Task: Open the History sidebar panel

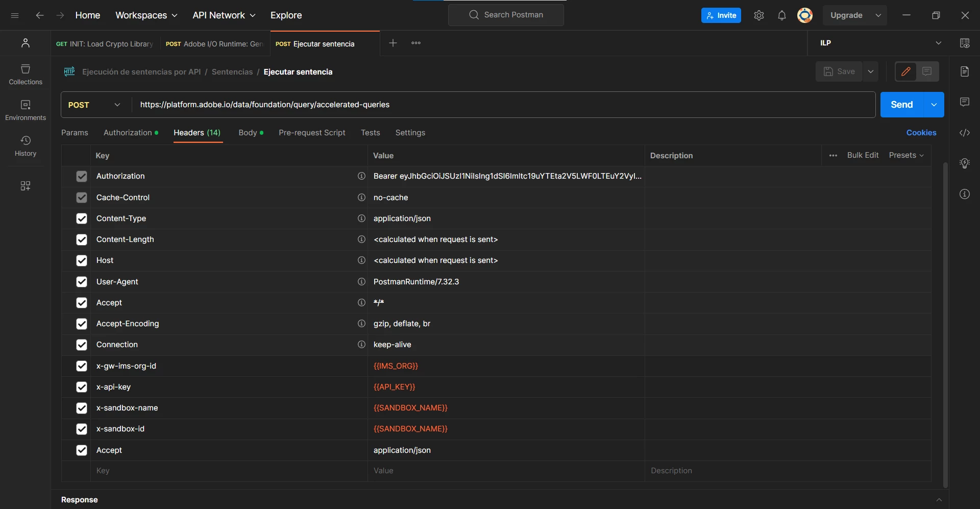Action: 26,146
